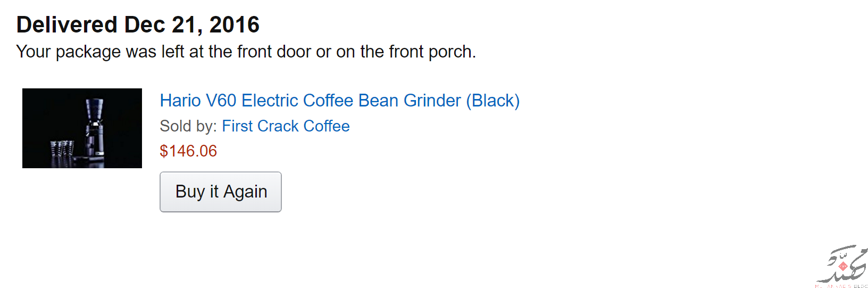Click the Buy it Again button

pos(221,192)
